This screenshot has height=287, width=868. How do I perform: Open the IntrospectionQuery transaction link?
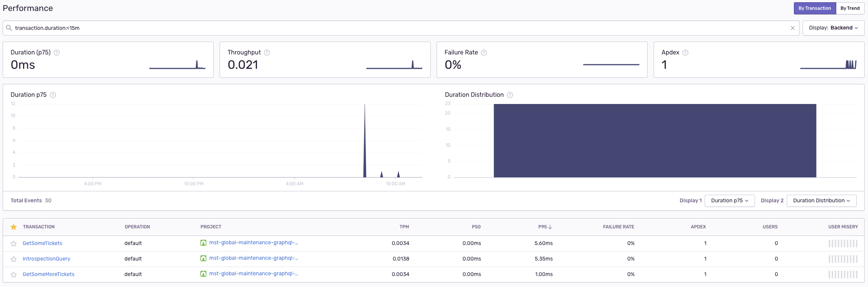pos(46,259)
